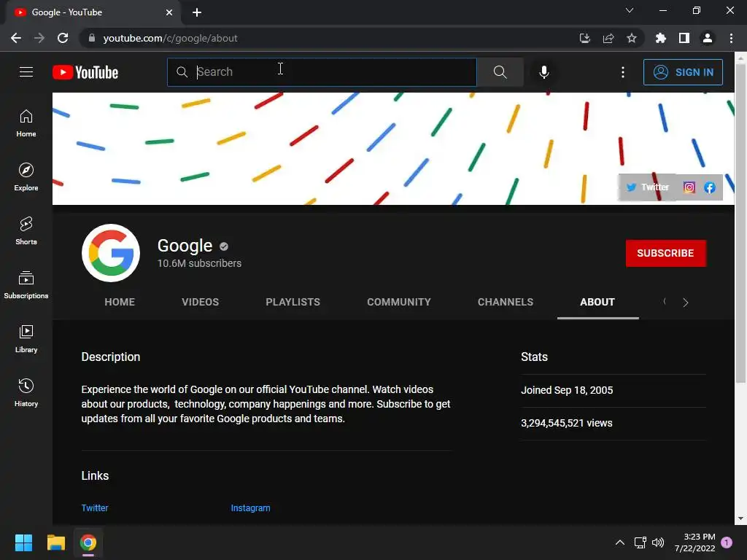The width and height of the screenshot is (747, 560).
Task: Open a new browser tab
Action: pyautogui.click(x=197, y=12)
